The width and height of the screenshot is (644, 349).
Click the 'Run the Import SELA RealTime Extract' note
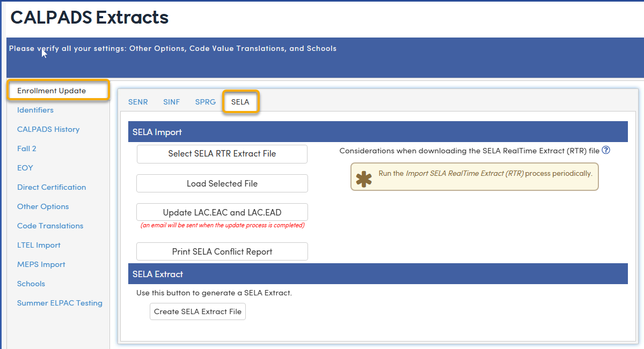click(x=474, y=177)
